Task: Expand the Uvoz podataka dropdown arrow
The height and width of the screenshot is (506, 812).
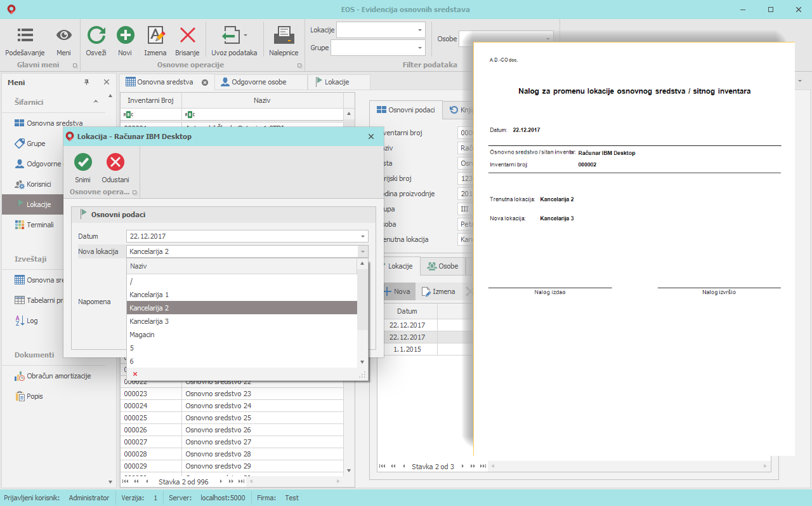Action: [x=246, y=35]
